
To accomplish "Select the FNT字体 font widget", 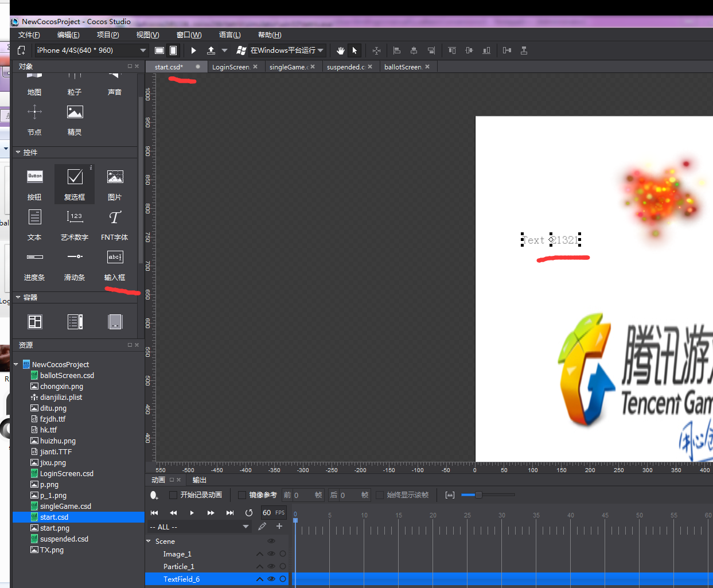I will tap(115, 218).
